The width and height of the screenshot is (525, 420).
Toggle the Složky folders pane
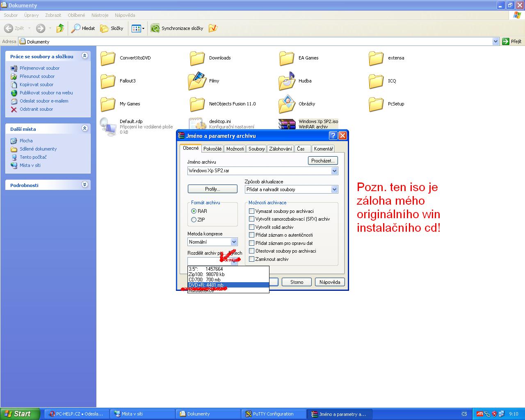112,28
